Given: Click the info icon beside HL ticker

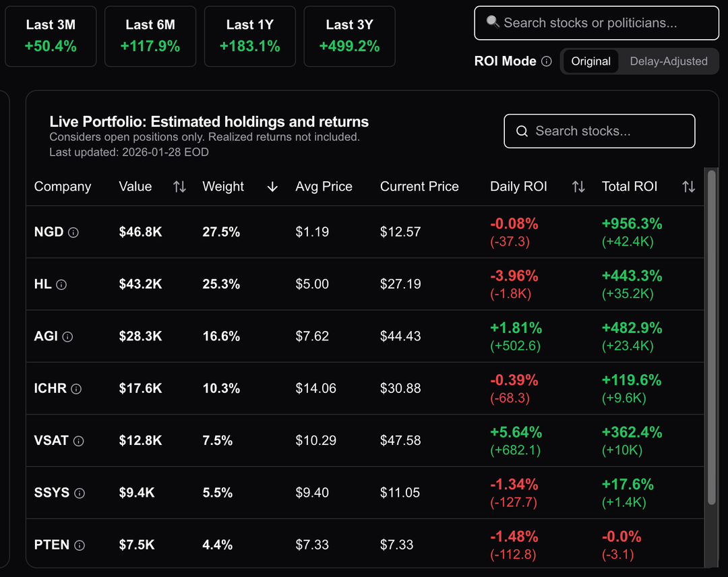Looking at the screenshot, I should 61,284.
